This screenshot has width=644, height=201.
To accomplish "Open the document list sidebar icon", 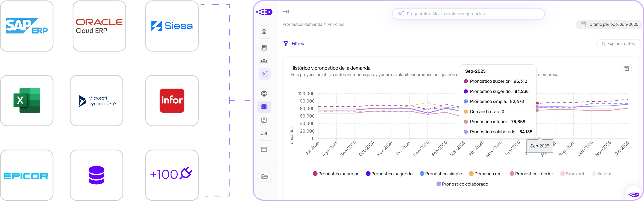I will (x=264, y=48).
